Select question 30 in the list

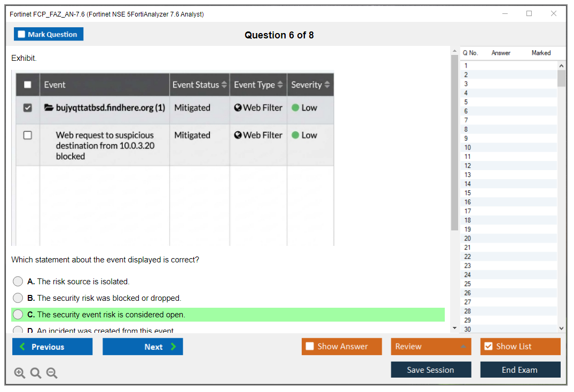[509, 329]
